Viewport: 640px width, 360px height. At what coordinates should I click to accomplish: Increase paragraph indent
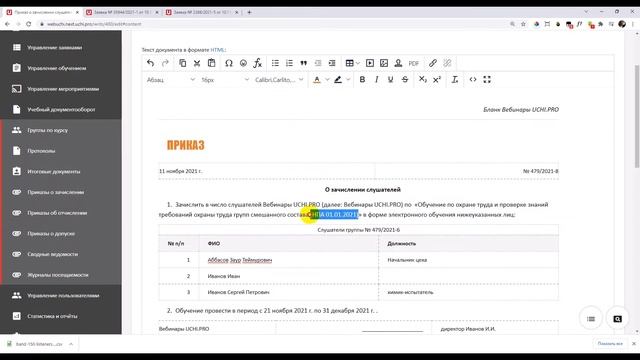click(x=332, y=63)
